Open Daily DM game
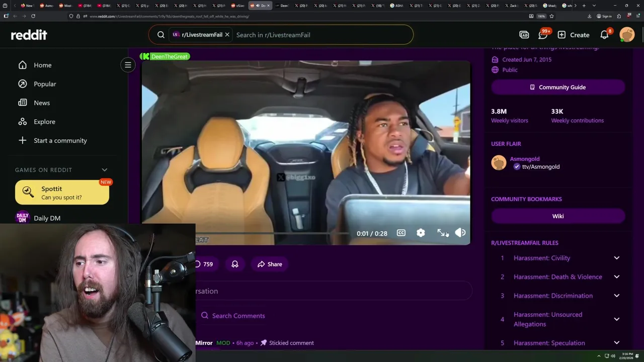The height and width of the screenshot is (362, 644). pyautogui.click(x=47, y=218)
